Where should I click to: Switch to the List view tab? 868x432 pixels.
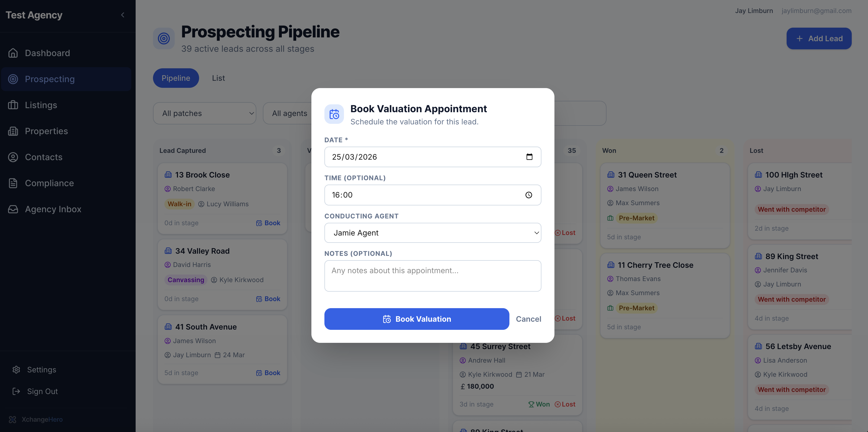tap(218, 78)
